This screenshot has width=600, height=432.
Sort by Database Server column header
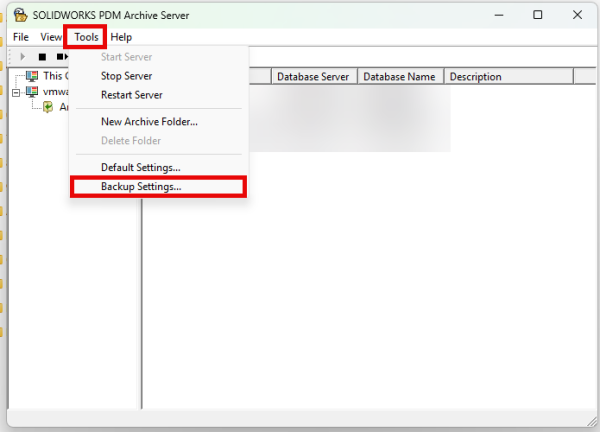tap(314, 77)
